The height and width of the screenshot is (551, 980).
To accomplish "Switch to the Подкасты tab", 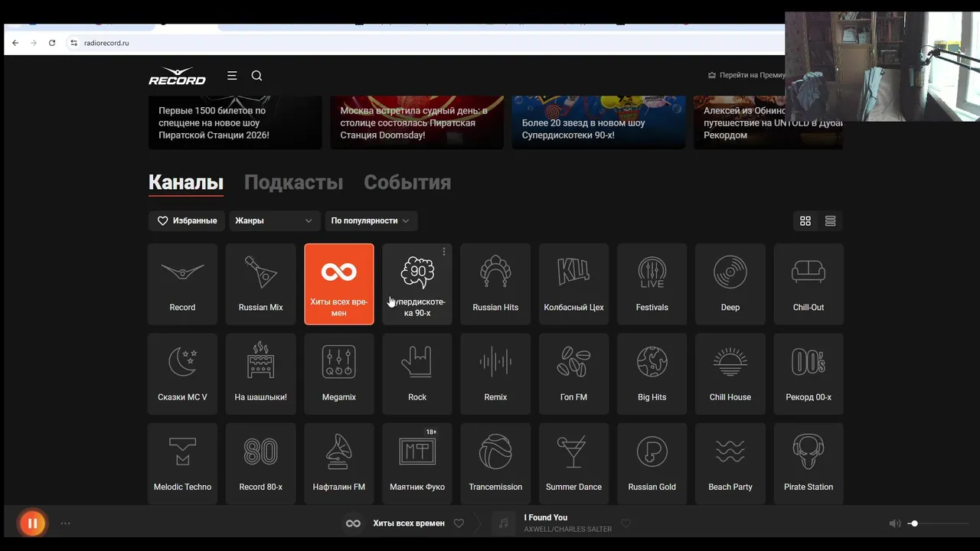I will pos(293,183).
